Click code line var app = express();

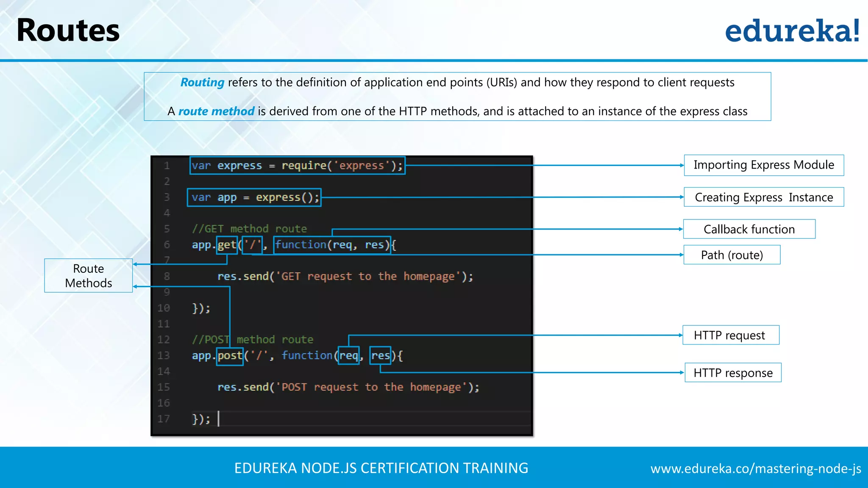[x=254, y=197]
